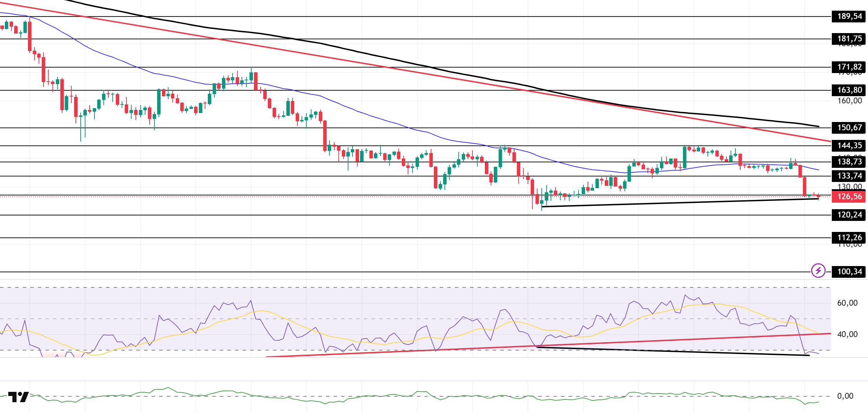
Task: Select the 189,54 price level label
Action: click(x=849, y=16)
